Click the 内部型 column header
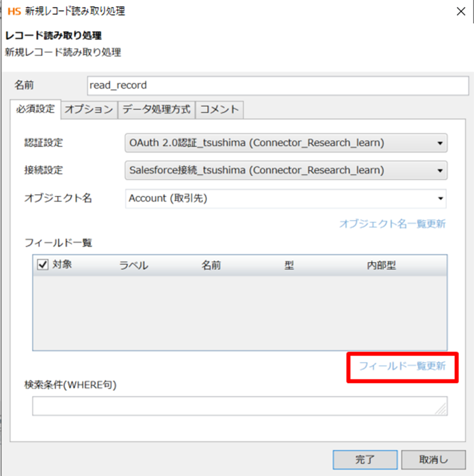This screenshot has height=476, width=474. point(381,266)
